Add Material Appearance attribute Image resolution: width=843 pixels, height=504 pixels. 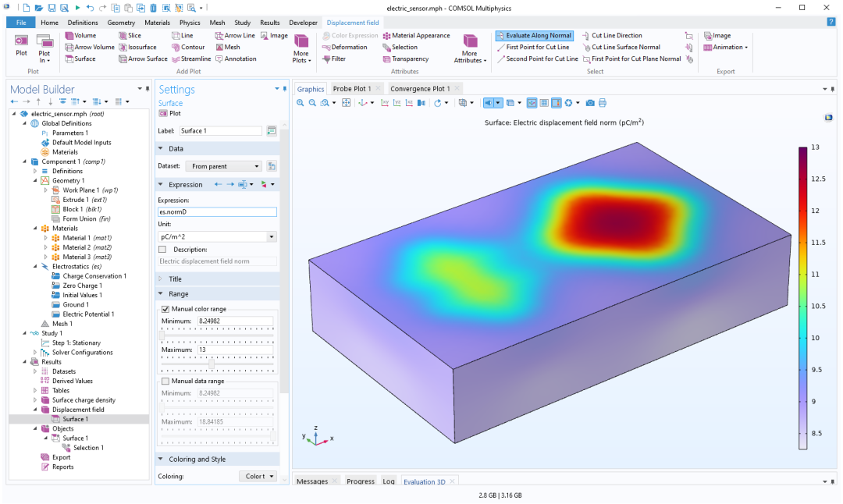pyautogui.click(x=416, y=35)
